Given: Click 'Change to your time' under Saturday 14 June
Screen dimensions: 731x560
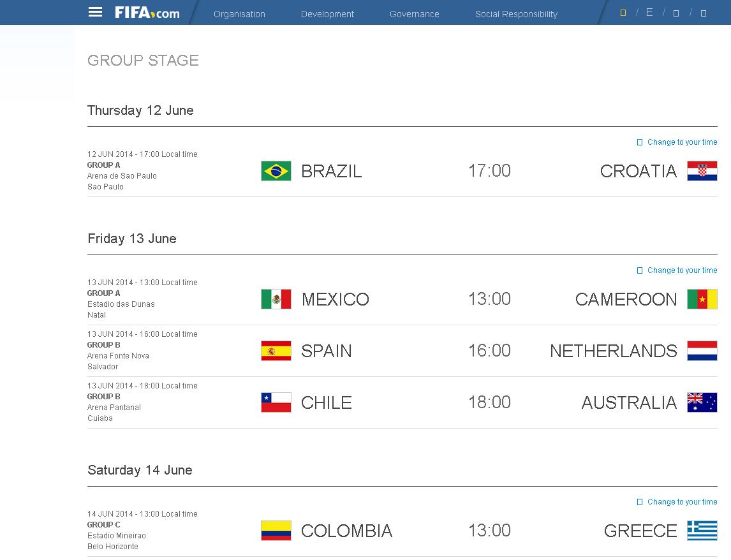Looking at the screenshot, I should tap(682, 502).
